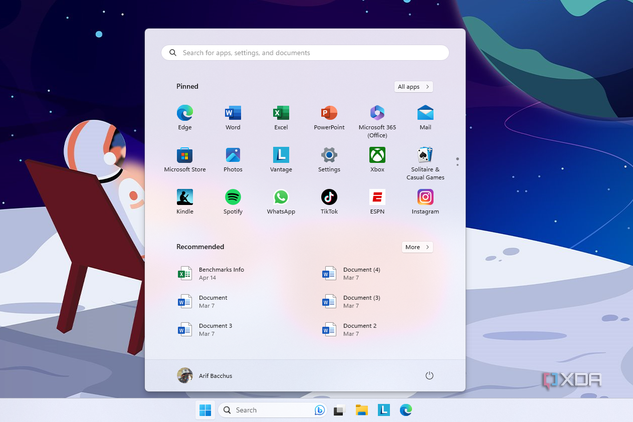Viewport: 633px width, 422px height.
Task: Open Edge from the taskbar
Action: [406, 410]
